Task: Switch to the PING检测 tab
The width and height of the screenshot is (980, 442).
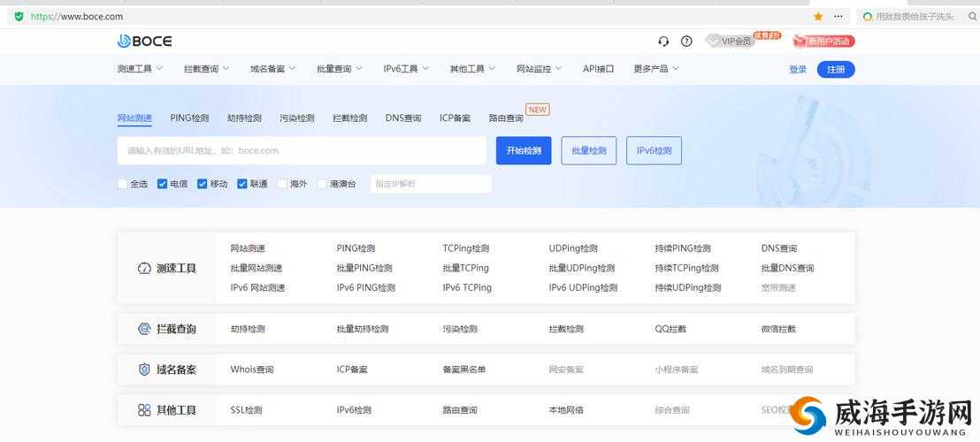Action: click(x=189, y=118)
